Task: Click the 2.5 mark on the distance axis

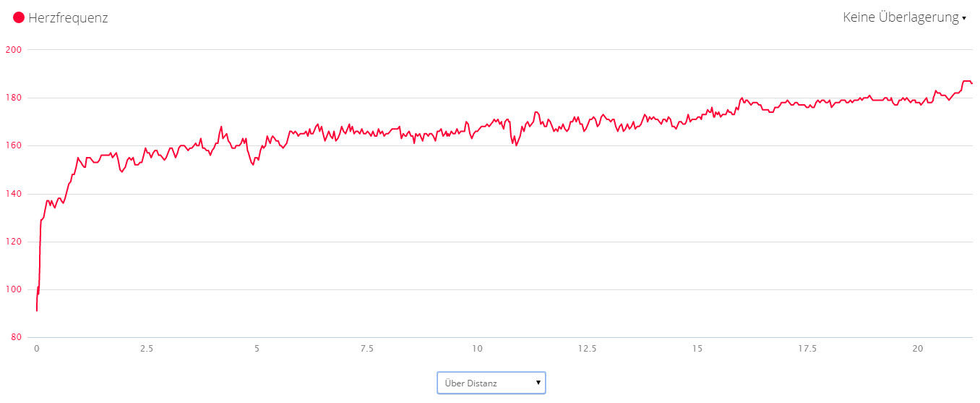Action: (x=147, y=349)
